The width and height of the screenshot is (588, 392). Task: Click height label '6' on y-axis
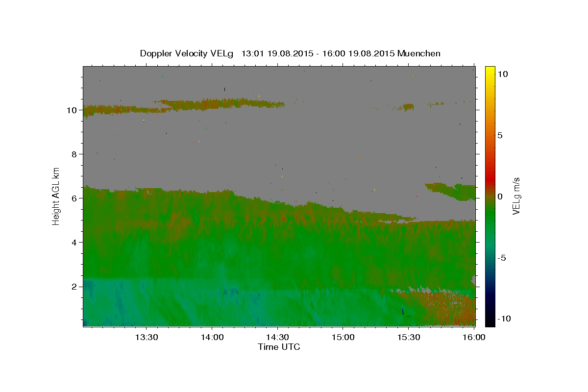[75, 198]
